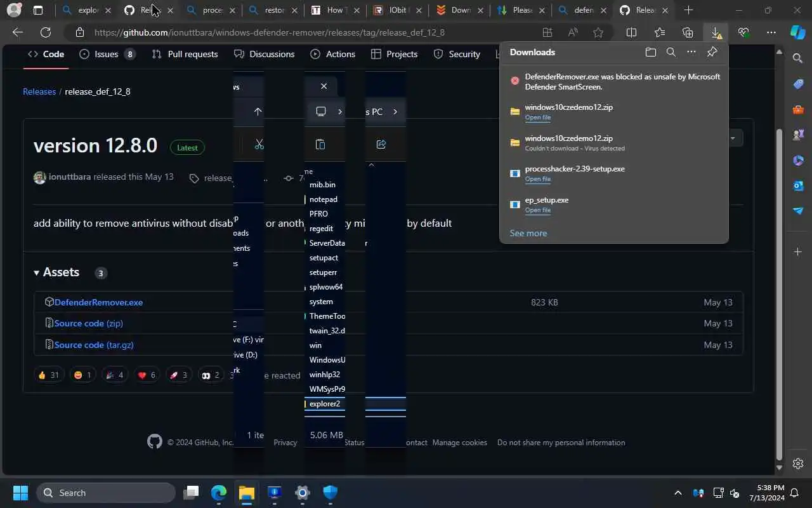Click the Cut scissors icon in File Explorer
This screenshot has width=812, height=508.
259,144
